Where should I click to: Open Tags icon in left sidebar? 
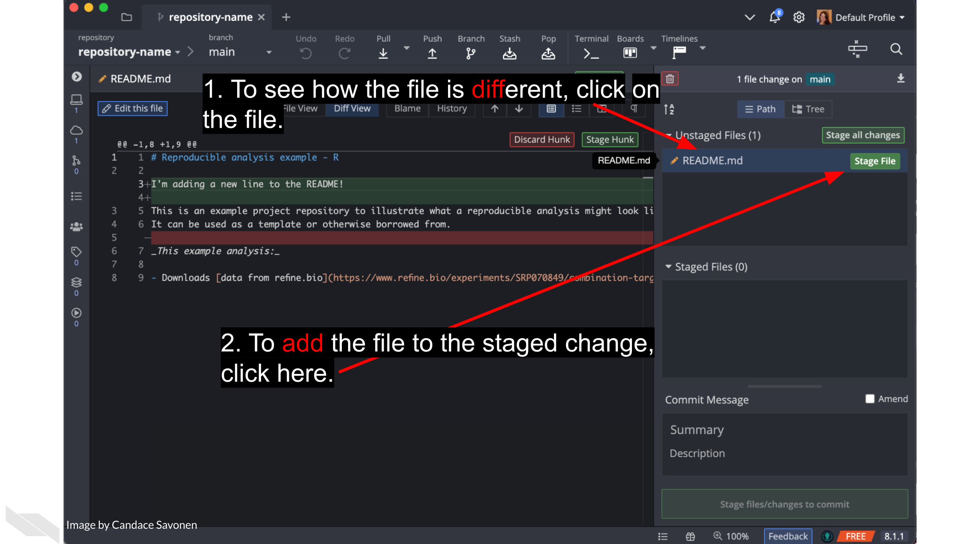[x=76, y=256]
